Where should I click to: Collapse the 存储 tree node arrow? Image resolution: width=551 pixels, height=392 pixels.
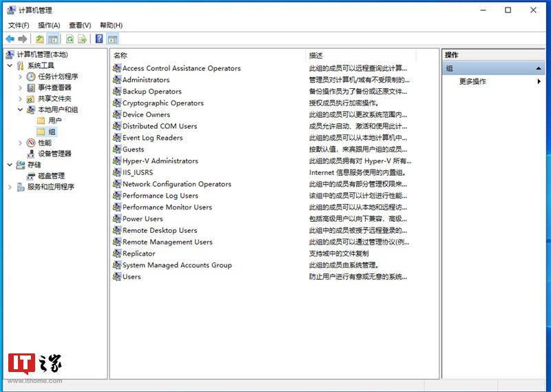(10, 165)
